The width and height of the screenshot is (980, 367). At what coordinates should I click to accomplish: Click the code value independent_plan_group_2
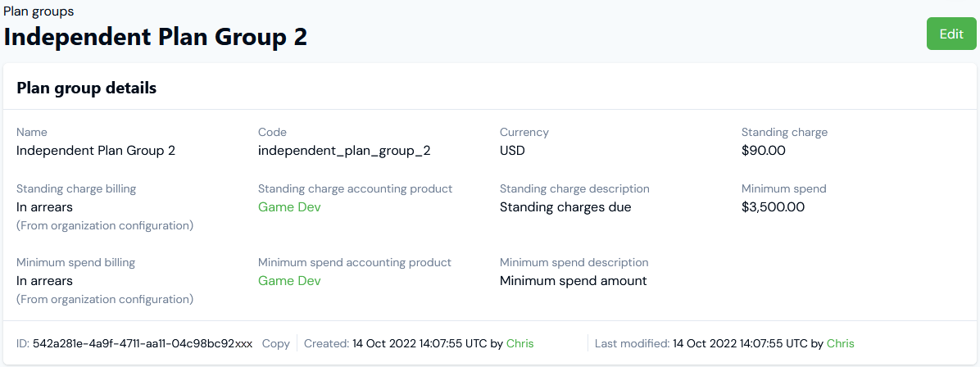[x=344, y=151]
